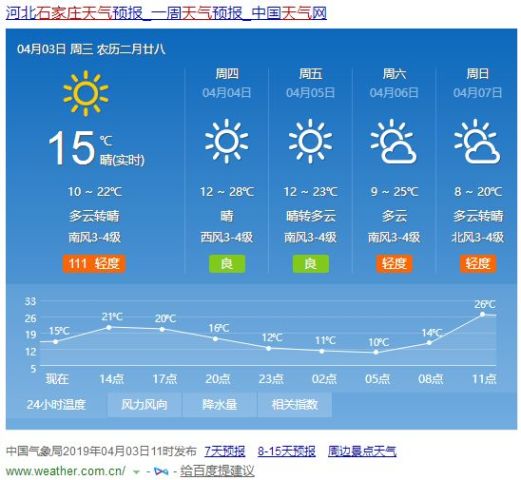Open the 8-15天预报 link
The height and width of the screenshot is (480, 521).
pyautogui.click(x=287, y=451)
